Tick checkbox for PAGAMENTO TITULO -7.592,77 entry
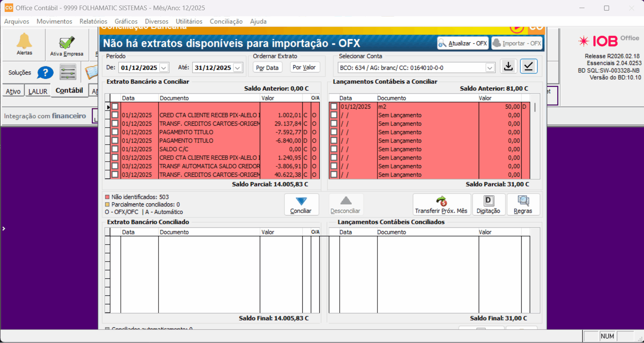The image size is (644, 343). click(115, 132)
